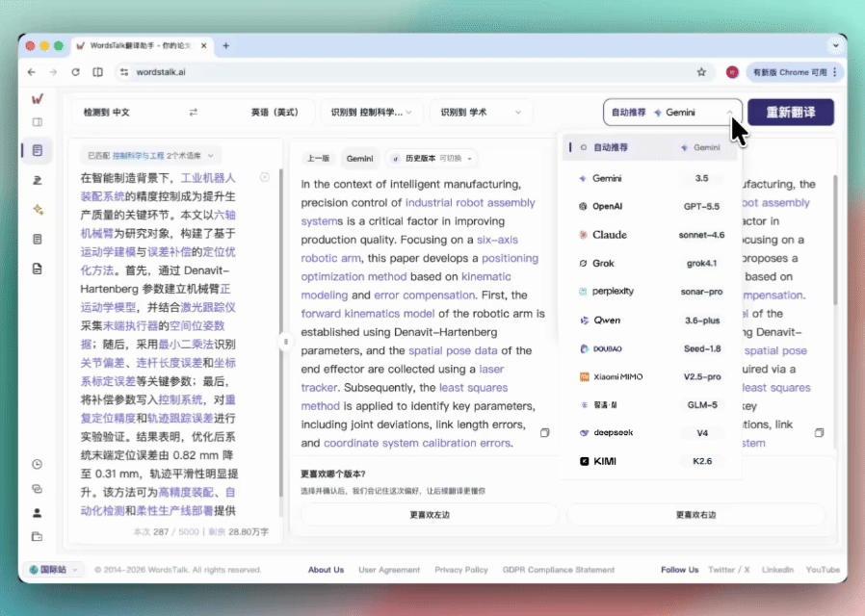Open the Privacy Policy link
Screen dimensions: 865x616
click(x=461, y=570)
